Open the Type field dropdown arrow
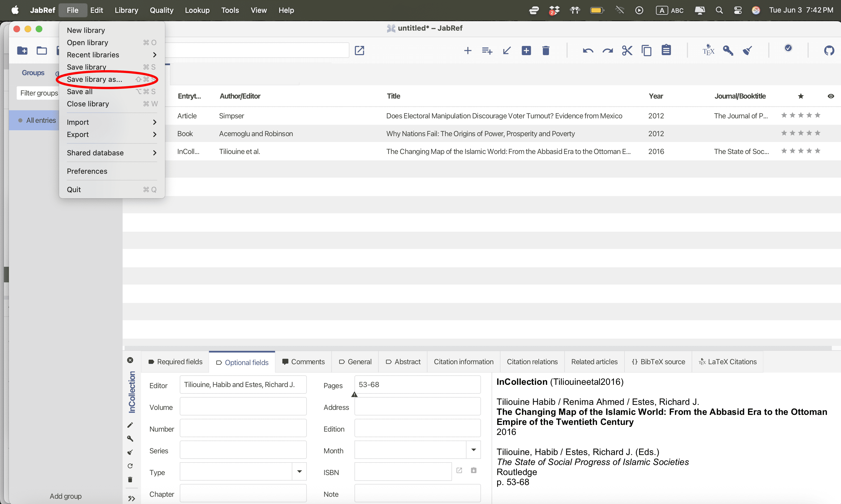841x504 pixels. coord(299,472)
